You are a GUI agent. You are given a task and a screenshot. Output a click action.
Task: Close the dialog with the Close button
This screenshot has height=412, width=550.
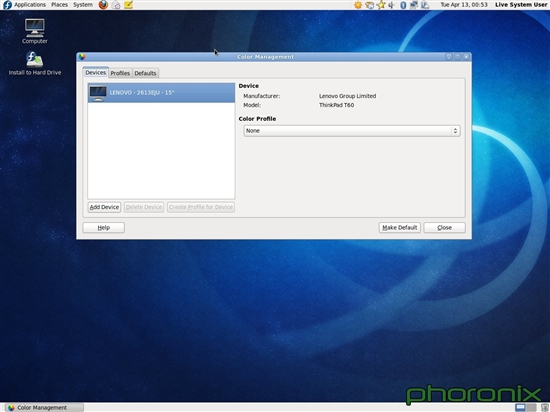(x=444, y=228)
